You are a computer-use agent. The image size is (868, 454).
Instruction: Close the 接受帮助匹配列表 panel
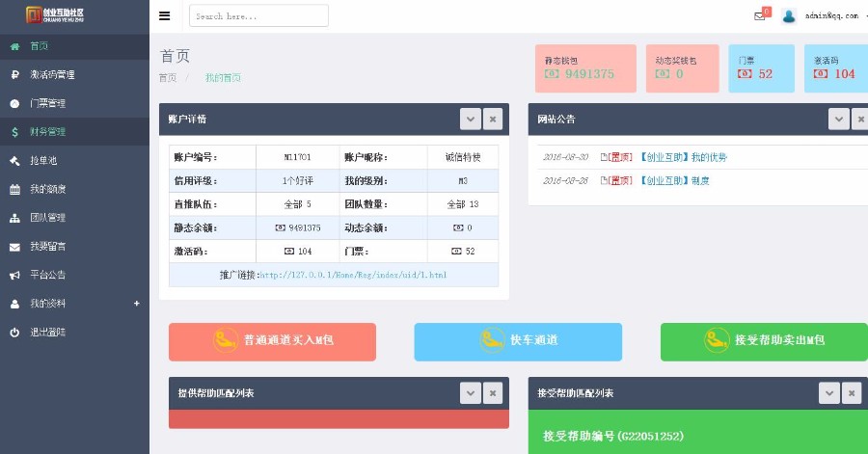point(852,393)
